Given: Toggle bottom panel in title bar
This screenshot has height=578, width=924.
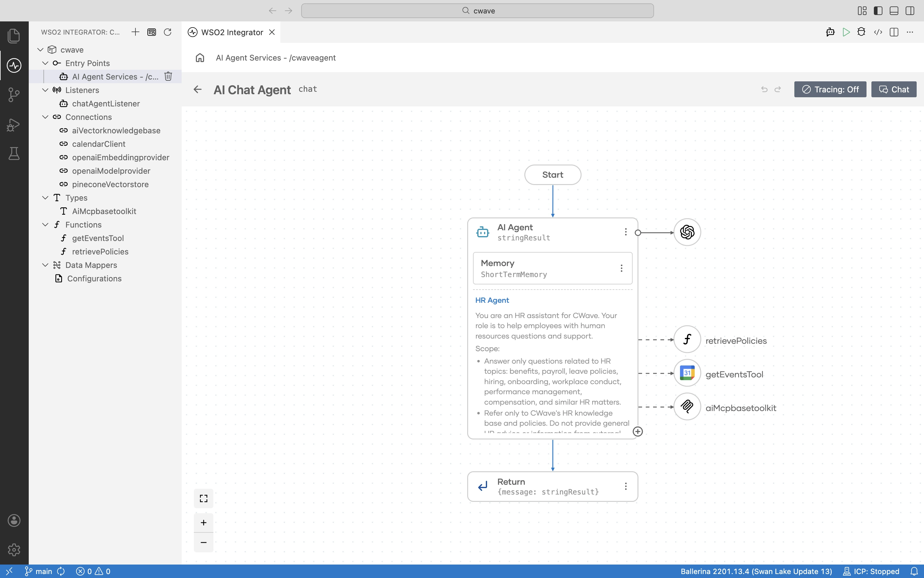Looking at the screenshot, I should 894,11.
